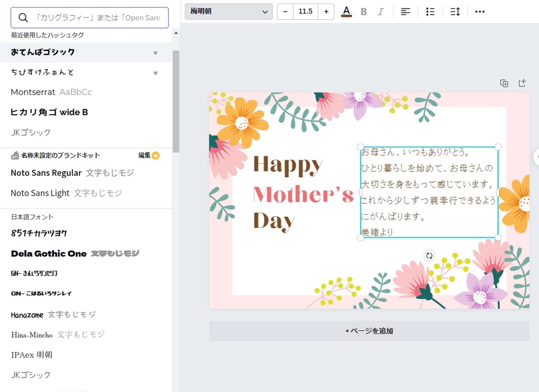Select the Hanazome font
Image resolution: width=539 pixels, height=392 pixels.
(x=86, y=314)
